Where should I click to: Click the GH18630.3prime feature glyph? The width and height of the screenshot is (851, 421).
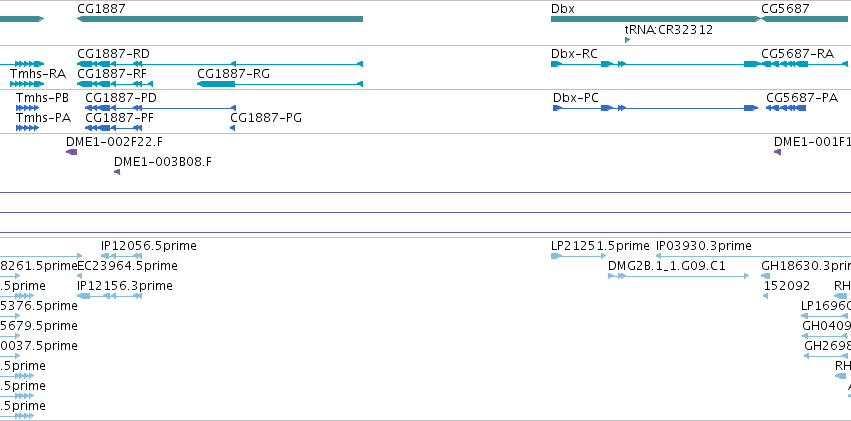pyautogui.click(x=766, y=276)
